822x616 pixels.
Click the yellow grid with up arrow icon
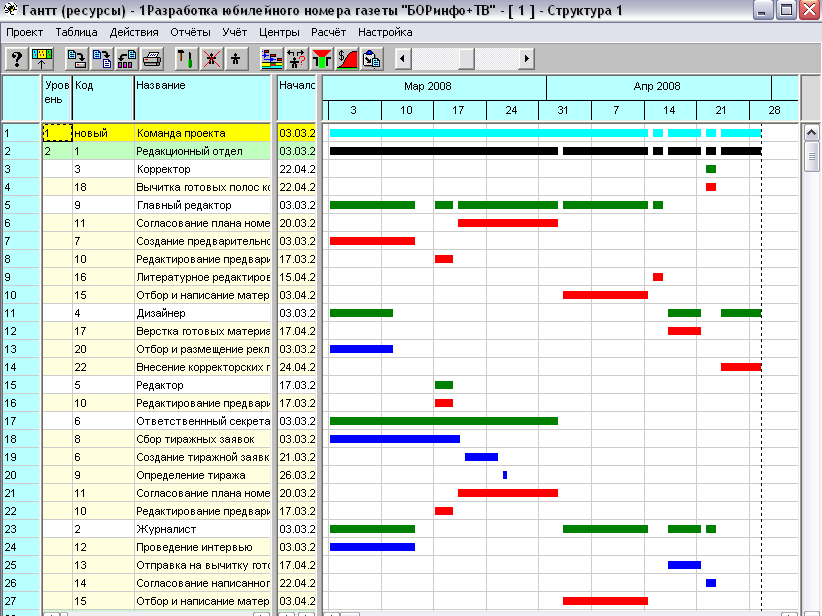42,59
